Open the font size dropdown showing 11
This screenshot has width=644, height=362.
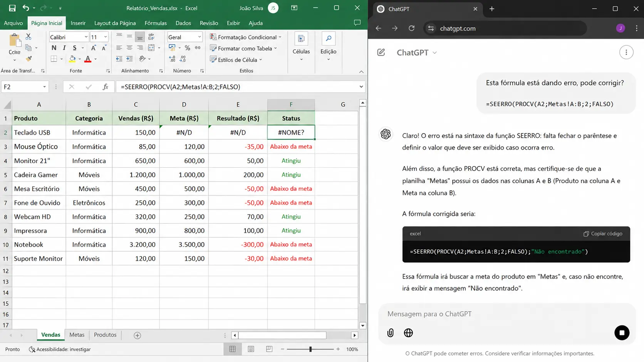105,37
